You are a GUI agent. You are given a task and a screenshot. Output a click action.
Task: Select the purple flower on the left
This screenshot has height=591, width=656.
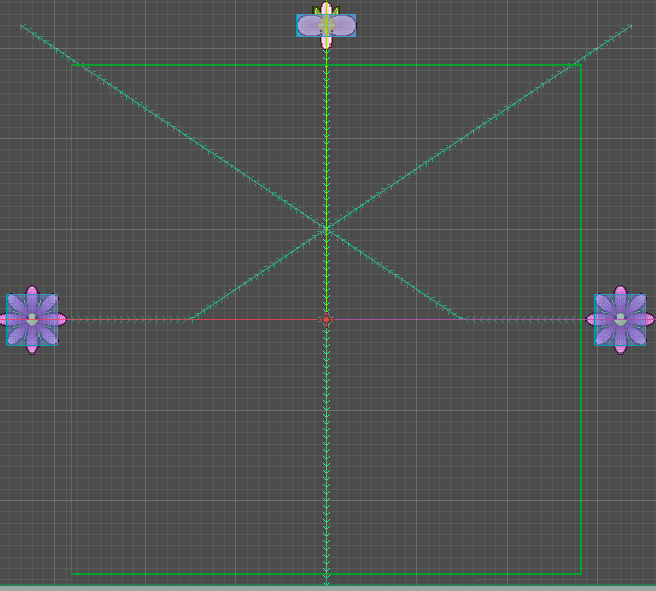(32, 319)
